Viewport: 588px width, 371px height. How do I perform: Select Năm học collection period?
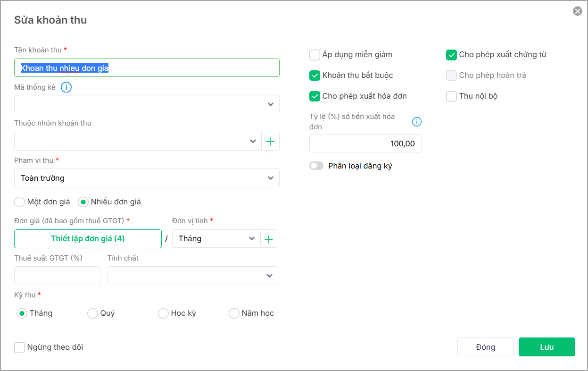(234, 313)
